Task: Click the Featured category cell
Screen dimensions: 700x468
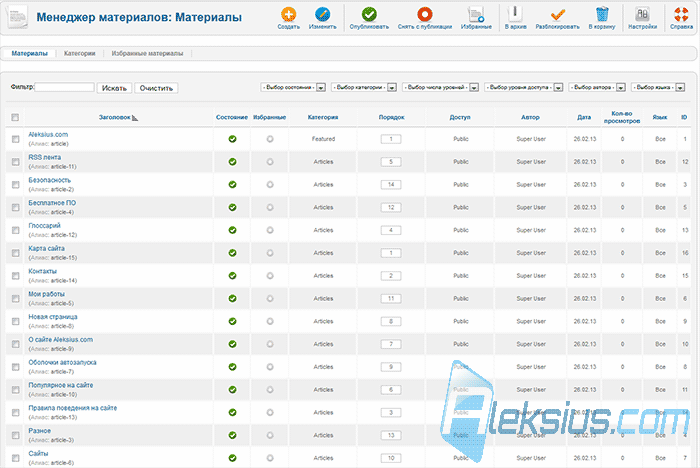Action: (323, 139)
